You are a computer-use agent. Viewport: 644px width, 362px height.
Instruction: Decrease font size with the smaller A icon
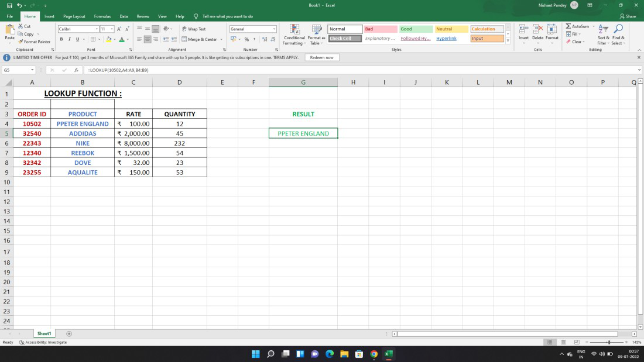[127, 29]
